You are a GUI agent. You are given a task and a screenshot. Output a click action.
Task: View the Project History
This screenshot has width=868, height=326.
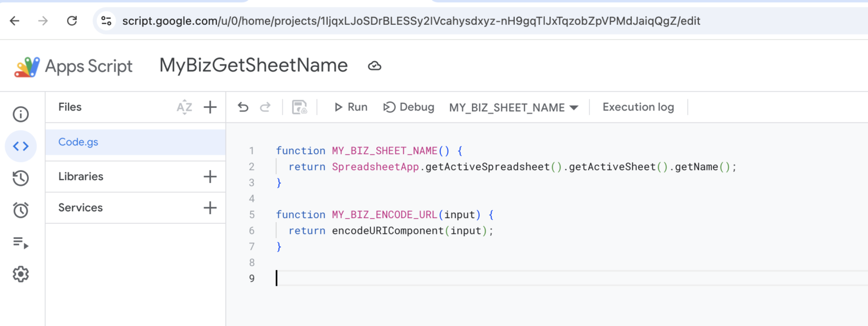pos(21,178)
